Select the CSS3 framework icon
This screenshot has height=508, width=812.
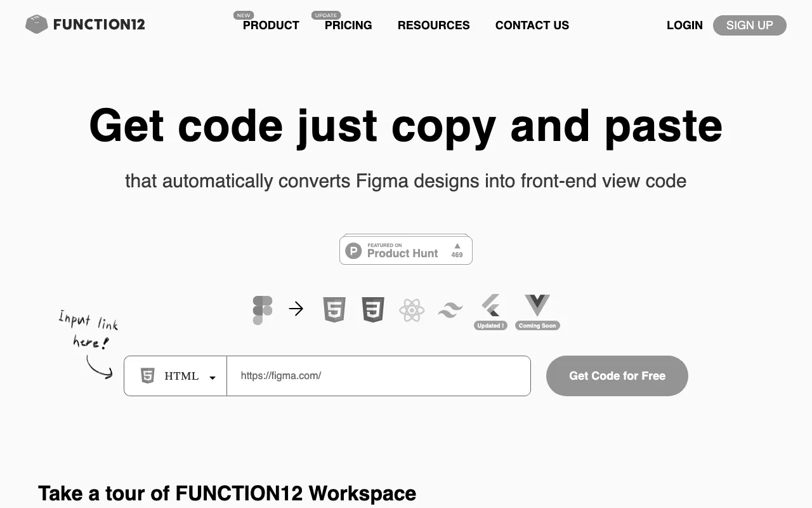(x=373, y=310)
